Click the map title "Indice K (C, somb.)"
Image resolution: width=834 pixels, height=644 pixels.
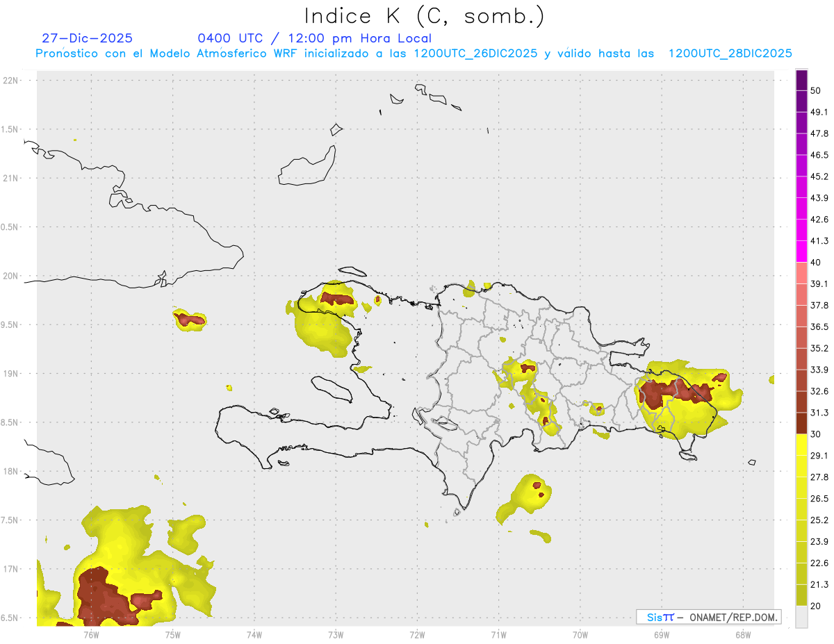pos(424,16)
